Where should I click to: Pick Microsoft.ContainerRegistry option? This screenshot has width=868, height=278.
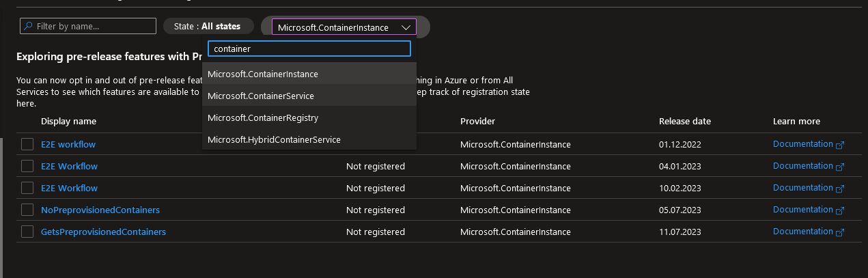tap(309, 117)
